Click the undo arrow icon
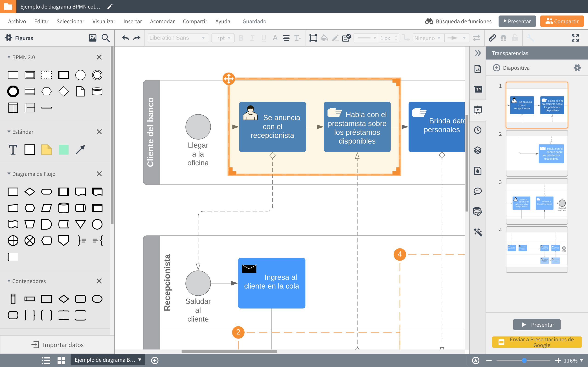The height and width of the screenshot is (367, 588). (125, 38)
